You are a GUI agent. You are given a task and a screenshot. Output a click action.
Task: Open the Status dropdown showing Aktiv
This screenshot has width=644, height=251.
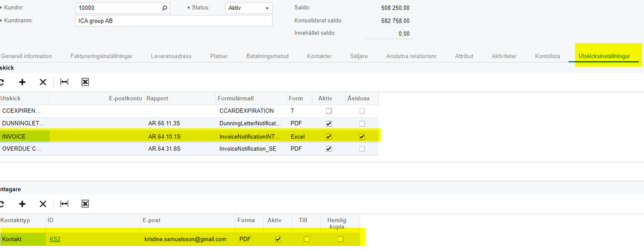coord(249,8)
